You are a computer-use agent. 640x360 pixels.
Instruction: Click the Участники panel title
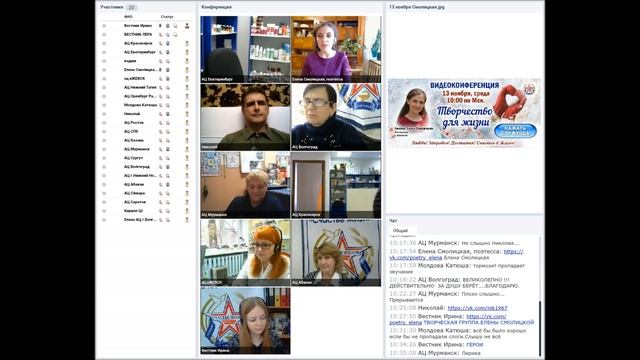coord(111,7)
